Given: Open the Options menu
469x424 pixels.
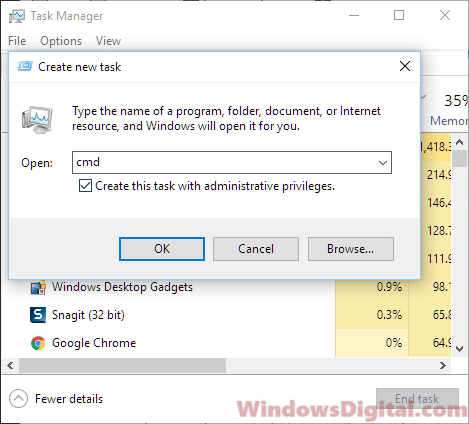Looking at the screenshot, I should (x=61, y=41).
